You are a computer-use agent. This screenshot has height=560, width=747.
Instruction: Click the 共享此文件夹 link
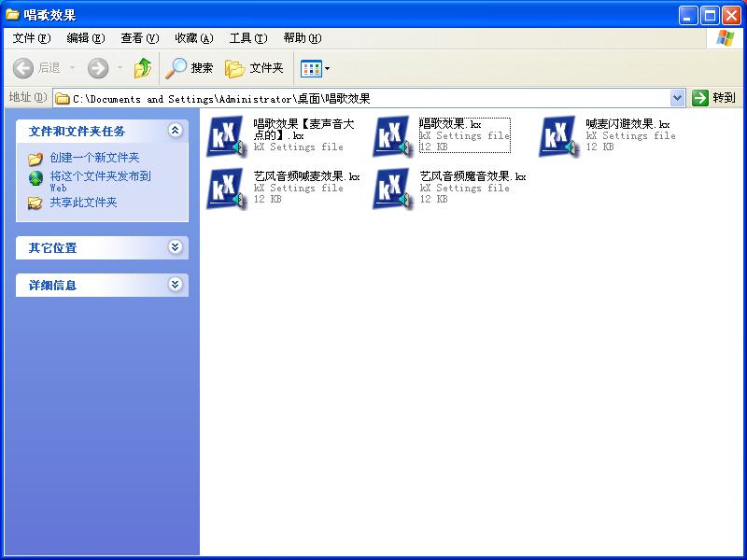coord(83,203)
